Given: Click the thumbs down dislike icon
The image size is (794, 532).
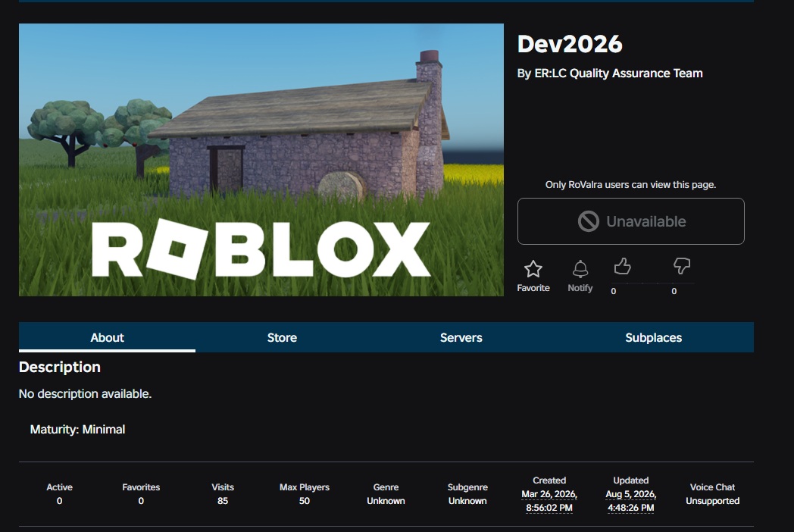Looking at the screenshot, I should (682, 266).
